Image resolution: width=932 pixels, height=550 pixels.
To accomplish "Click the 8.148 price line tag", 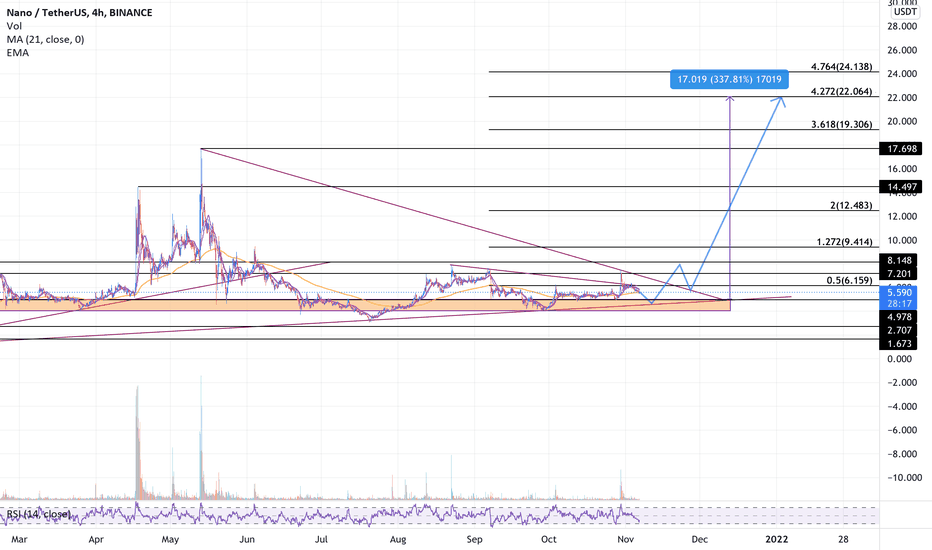I will click(x=899, y=260).
